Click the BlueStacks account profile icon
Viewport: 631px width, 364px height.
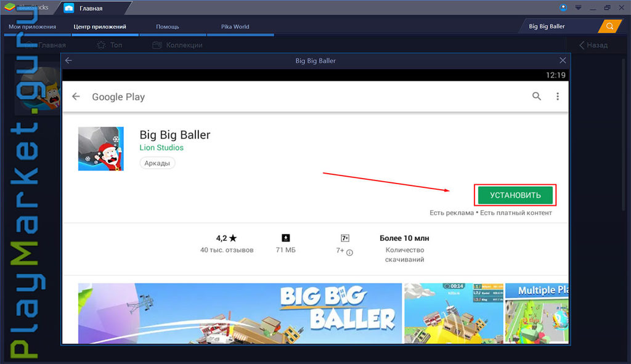pos(563,7)
